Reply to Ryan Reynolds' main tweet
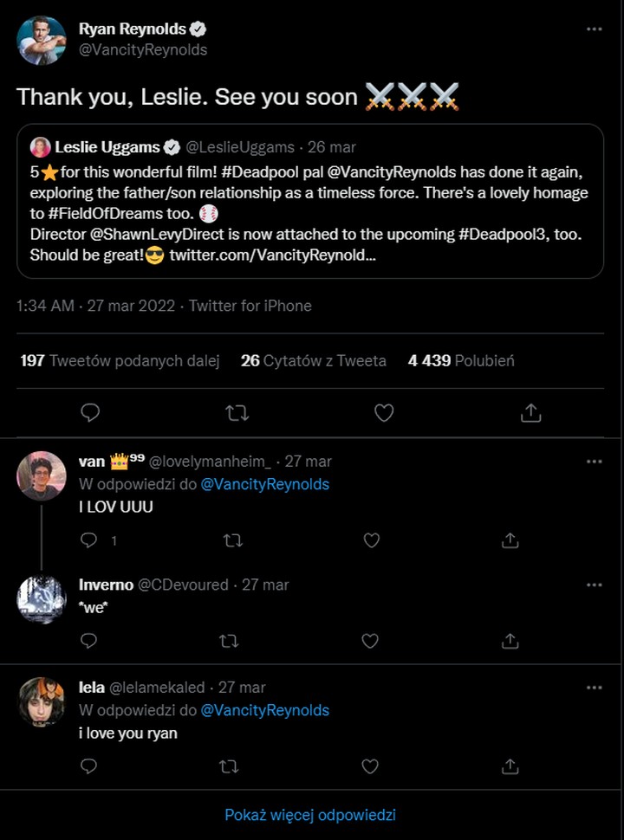 pyautogui.click(x=90, y=413)
